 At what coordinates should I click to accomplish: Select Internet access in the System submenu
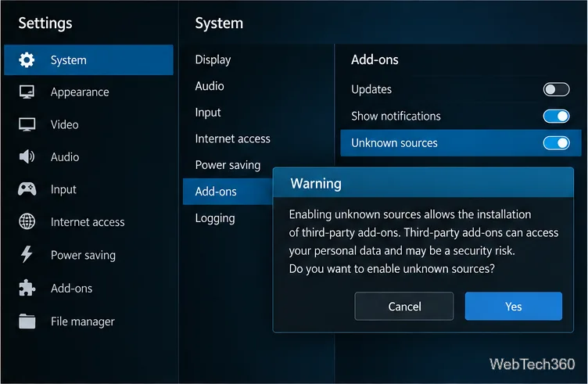tap(232, 138)
